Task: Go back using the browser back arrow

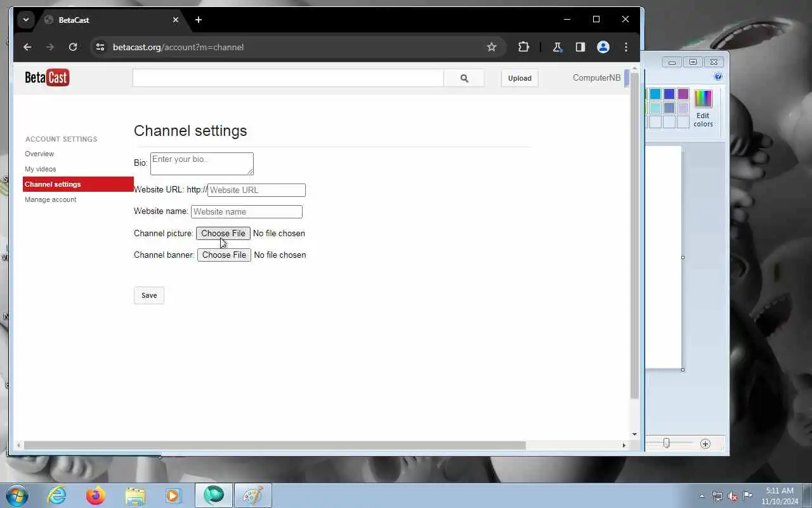Action: coord(27,47)
